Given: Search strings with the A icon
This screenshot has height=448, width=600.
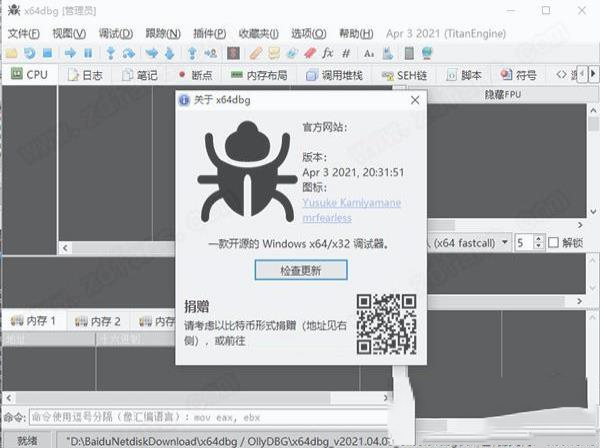Looking at the screenshot, I should [x=369, y=53].
